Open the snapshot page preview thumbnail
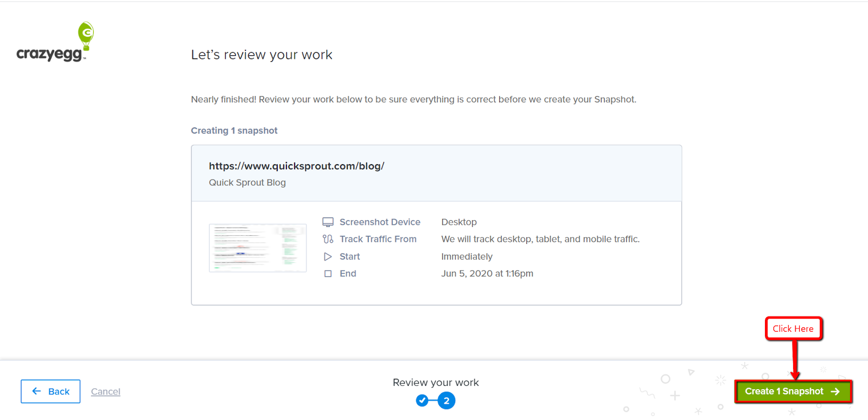 point(258,248)
